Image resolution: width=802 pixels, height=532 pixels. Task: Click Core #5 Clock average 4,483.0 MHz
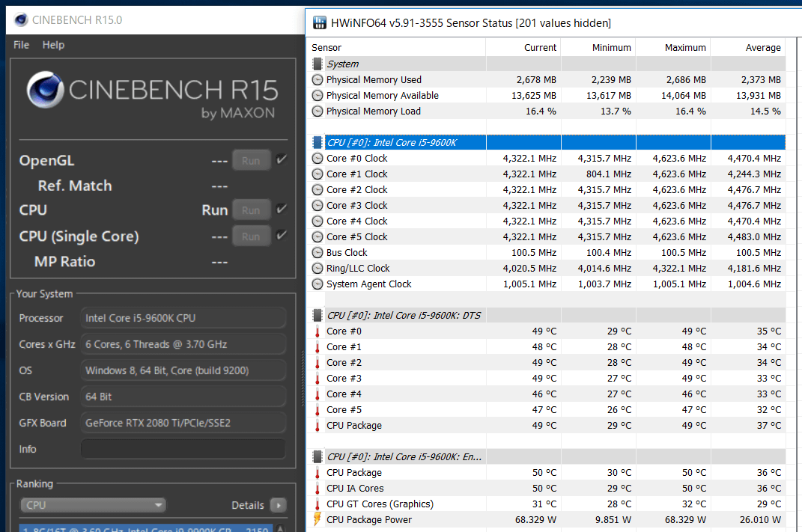(754, 237)
